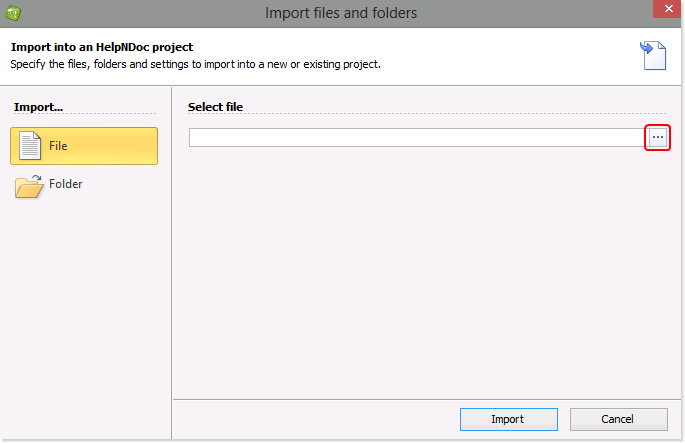Click the dotted separator under 'Select file'
The height and width of the screenshot is (443, 685).
[425, 114]
